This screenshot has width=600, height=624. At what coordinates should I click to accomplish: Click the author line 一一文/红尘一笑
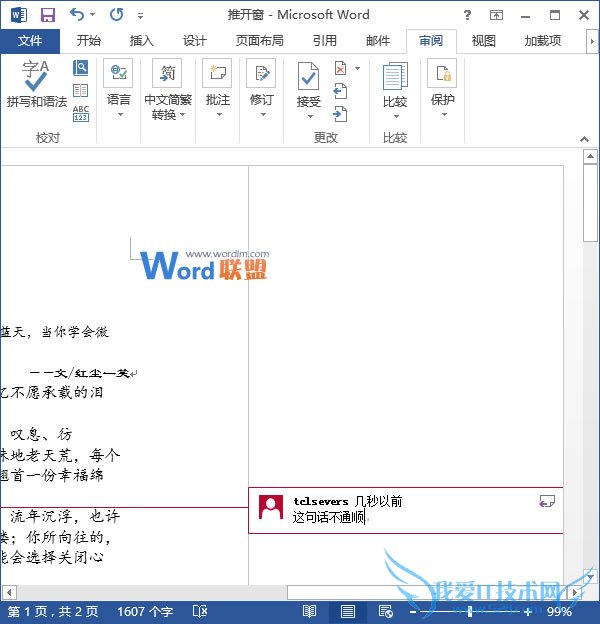point(79,373)
